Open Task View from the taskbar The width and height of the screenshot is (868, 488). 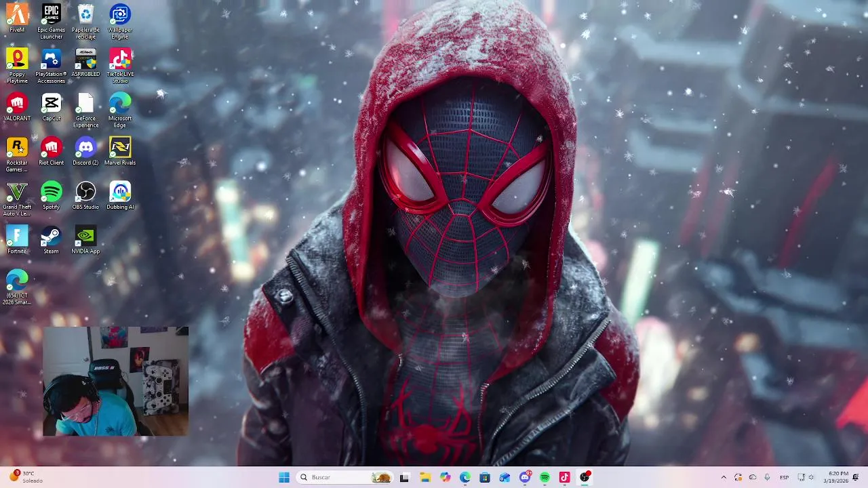[404, 477]
